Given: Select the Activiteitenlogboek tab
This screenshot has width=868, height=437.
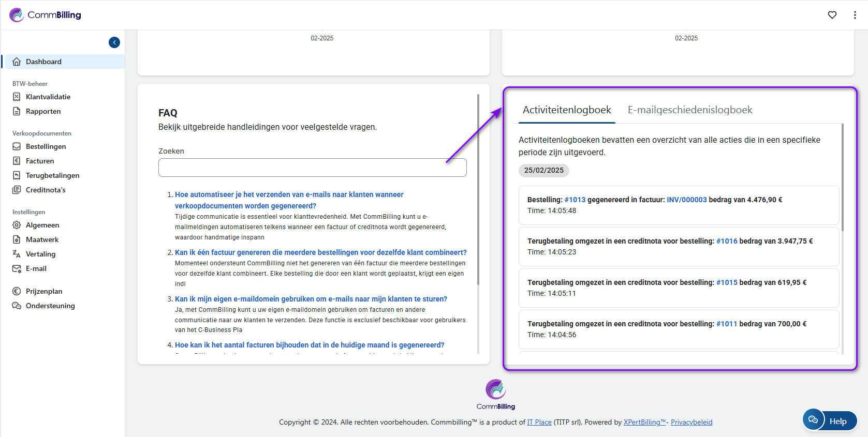Looking at the screenshot, I should tap(567, 110).
